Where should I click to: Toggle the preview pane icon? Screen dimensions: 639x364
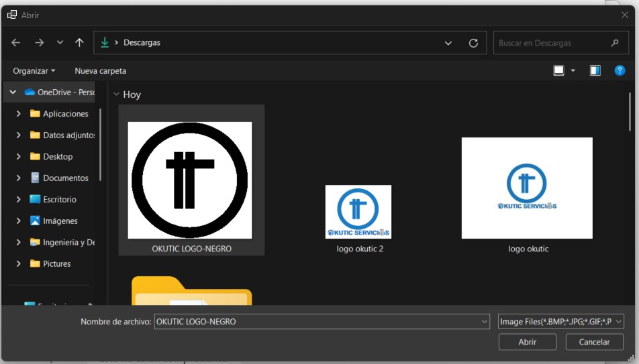(x=595, y=70)
